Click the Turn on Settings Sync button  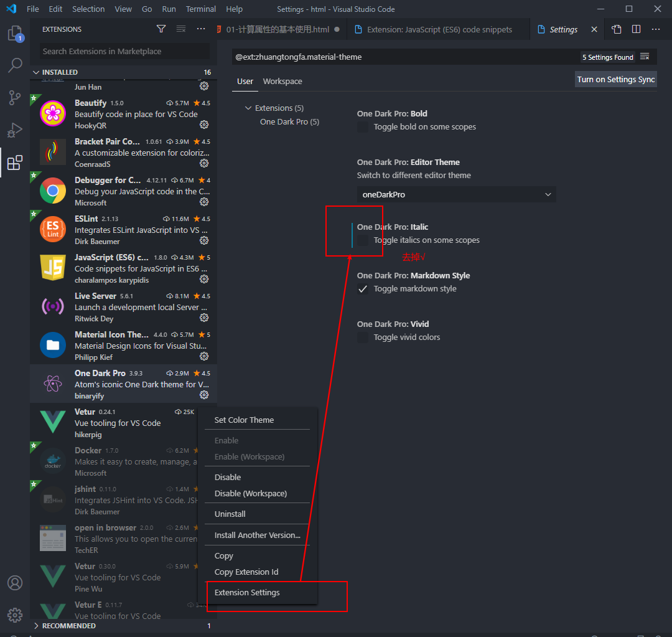coord(615,79)
